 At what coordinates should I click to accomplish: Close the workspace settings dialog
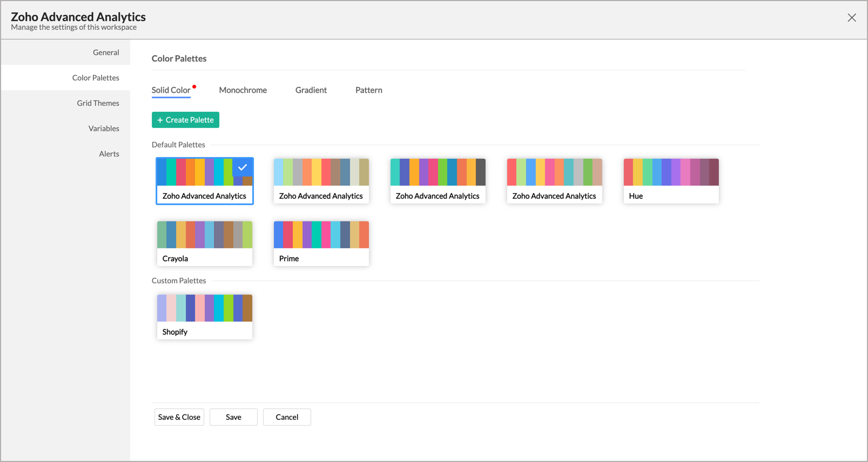coord(851,18)
